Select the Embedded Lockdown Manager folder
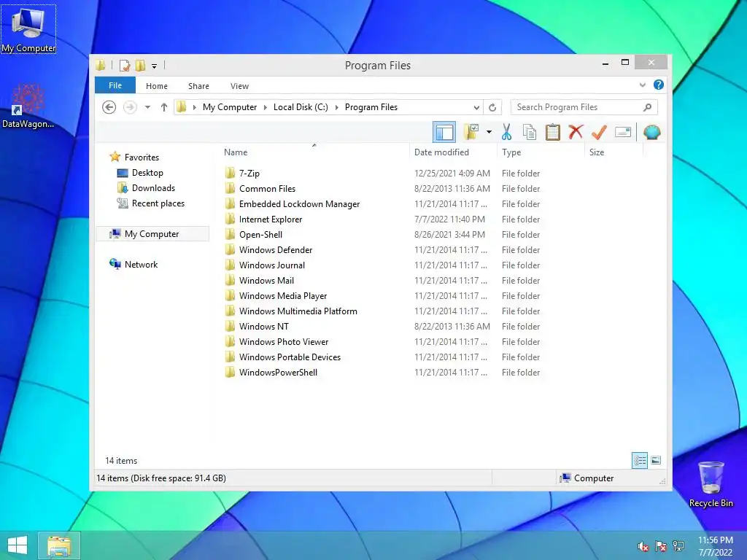The image size is (747, 560). [x=299, y=204]
